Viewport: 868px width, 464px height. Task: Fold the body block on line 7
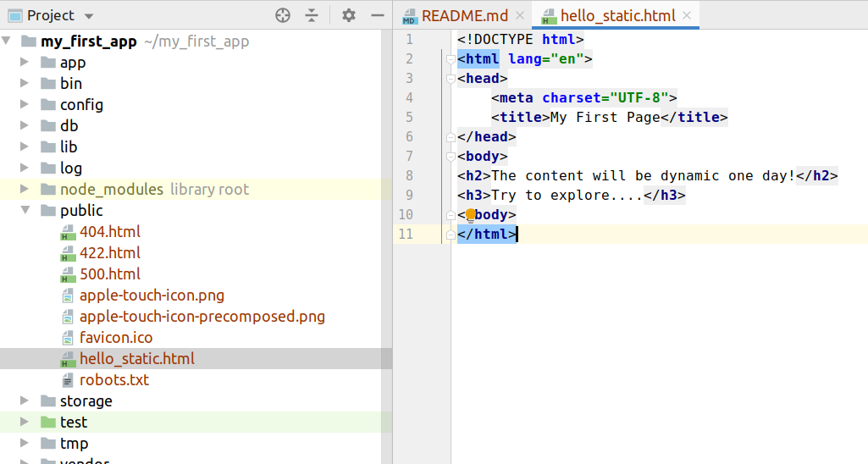451,157
